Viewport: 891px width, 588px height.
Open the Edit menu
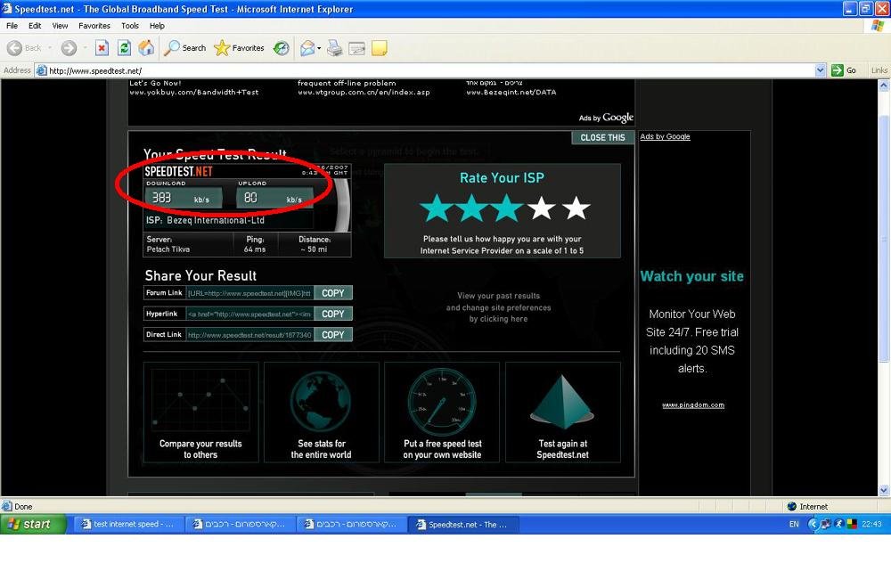coord(35,26)
